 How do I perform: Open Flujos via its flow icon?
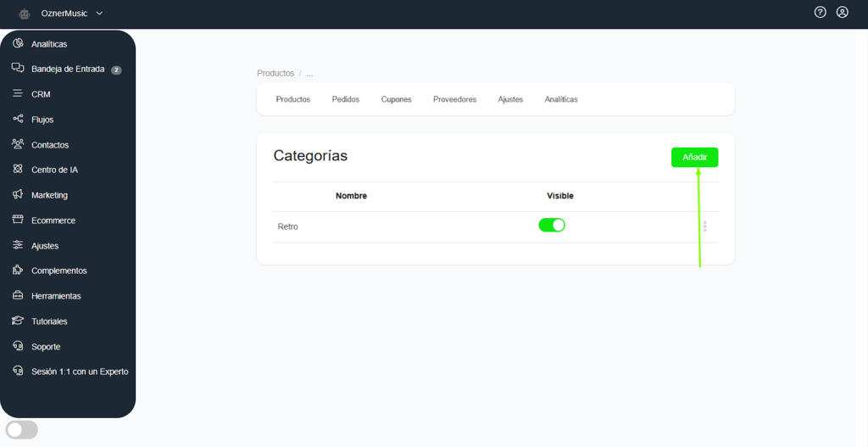pos(18,119)
